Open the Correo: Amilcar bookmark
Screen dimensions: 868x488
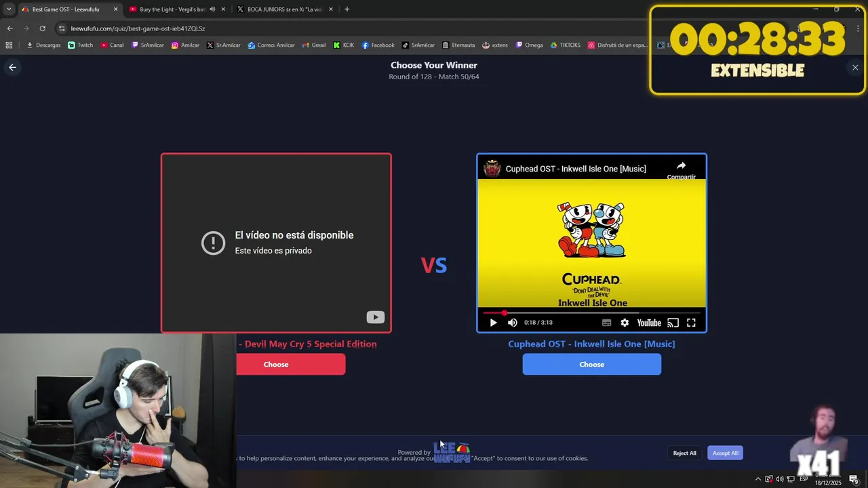tap(271, 45)
